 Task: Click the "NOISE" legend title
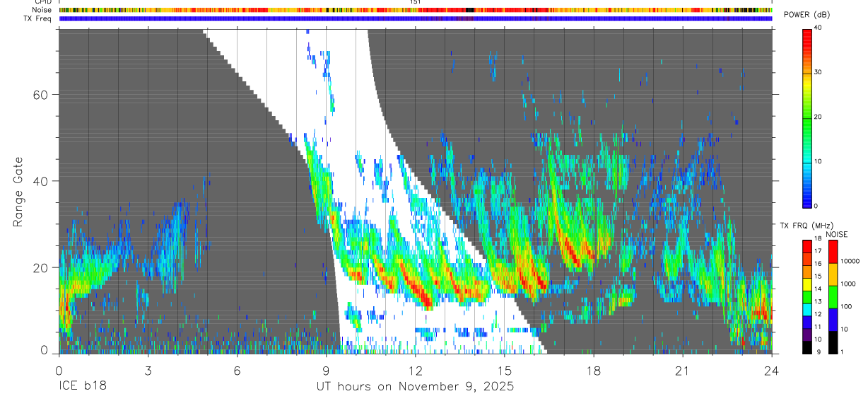coord(837,235)
